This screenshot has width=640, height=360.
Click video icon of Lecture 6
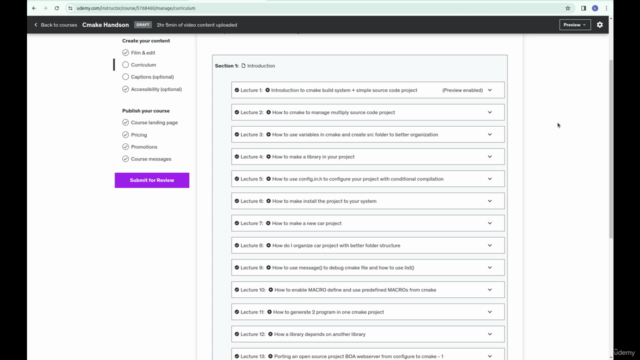click(x=269, y=201)
